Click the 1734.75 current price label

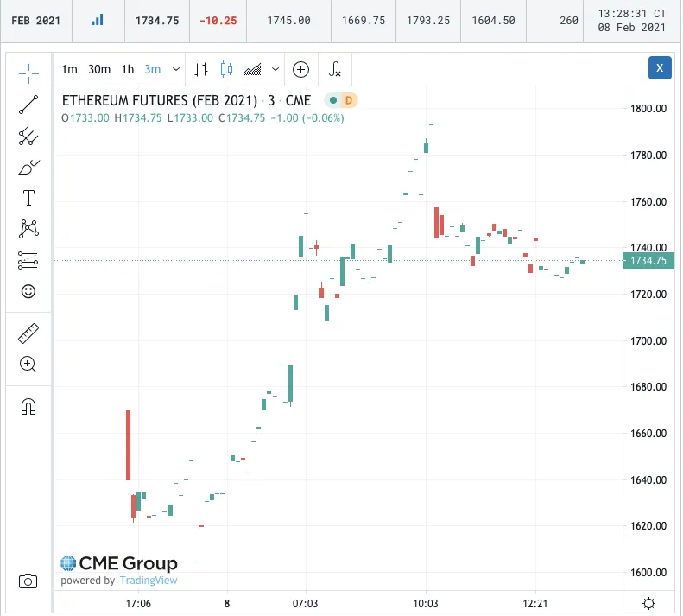[648, 261]
